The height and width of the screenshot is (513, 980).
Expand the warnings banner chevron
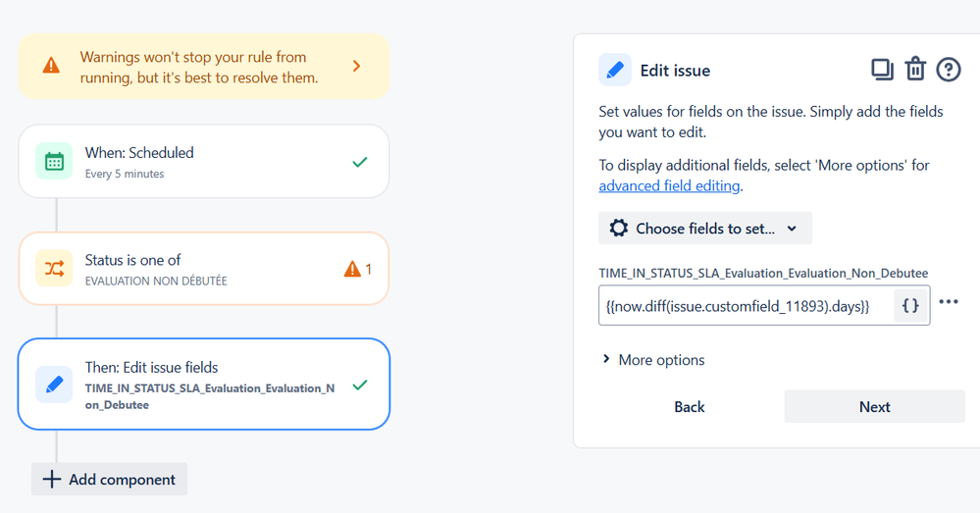[356, 66]
